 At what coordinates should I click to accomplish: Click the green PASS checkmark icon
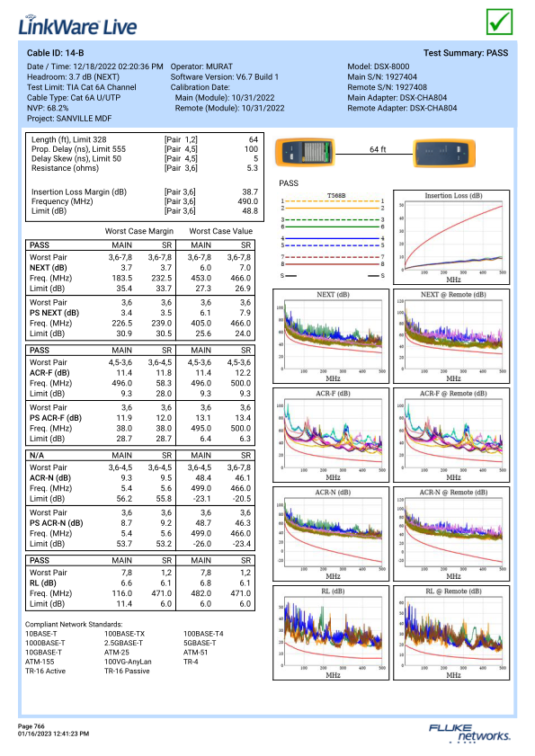[499, 22]
